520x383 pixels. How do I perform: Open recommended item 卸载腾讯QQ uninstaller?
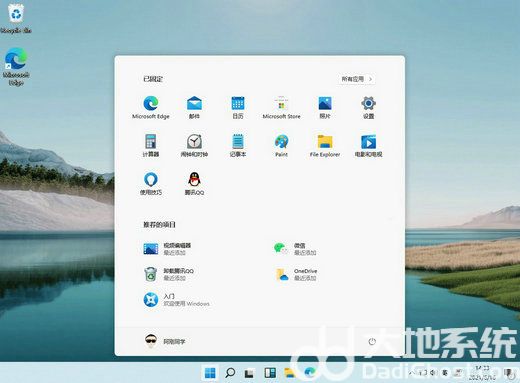[168, 274]
